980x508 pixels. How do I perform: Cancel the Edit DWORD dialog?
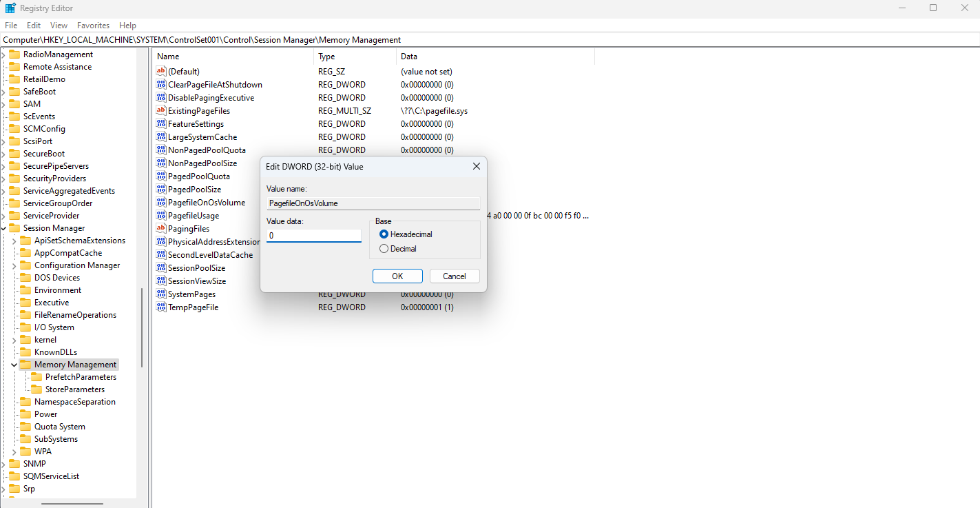coord(454,276)
